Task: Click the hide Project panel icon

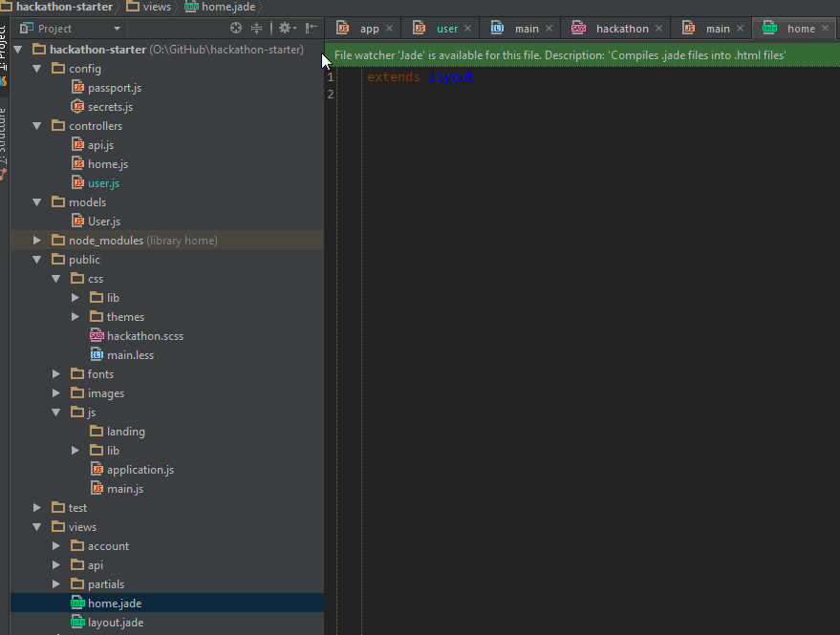Action: click(312, 28)
